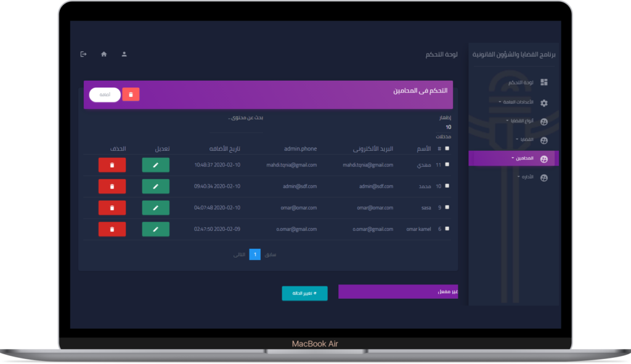Delete the omar kamel row
This screenshot has height=364, width=631.
tap(112, 229)
